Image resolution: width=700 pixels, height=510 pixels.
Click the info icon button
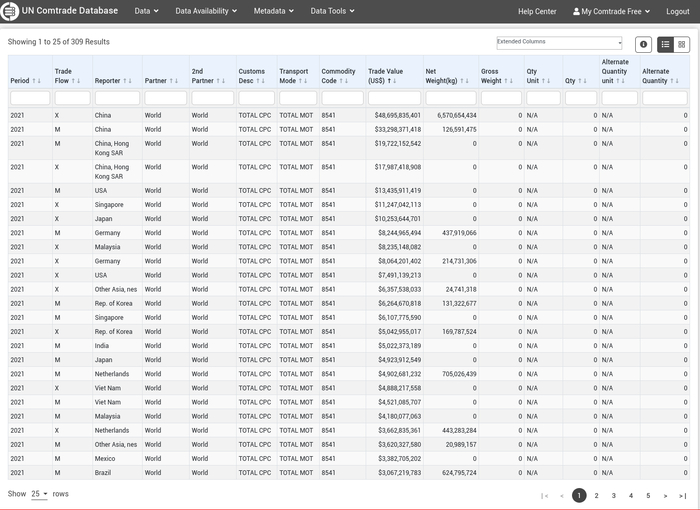643,45
